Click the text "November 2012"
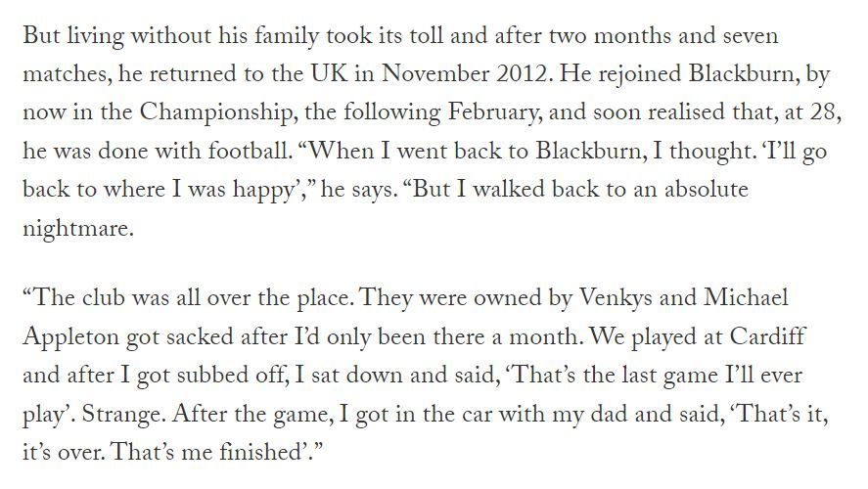The height and width of the screenshot is (489, 868). pyautogui.click(x=463, y=73)
